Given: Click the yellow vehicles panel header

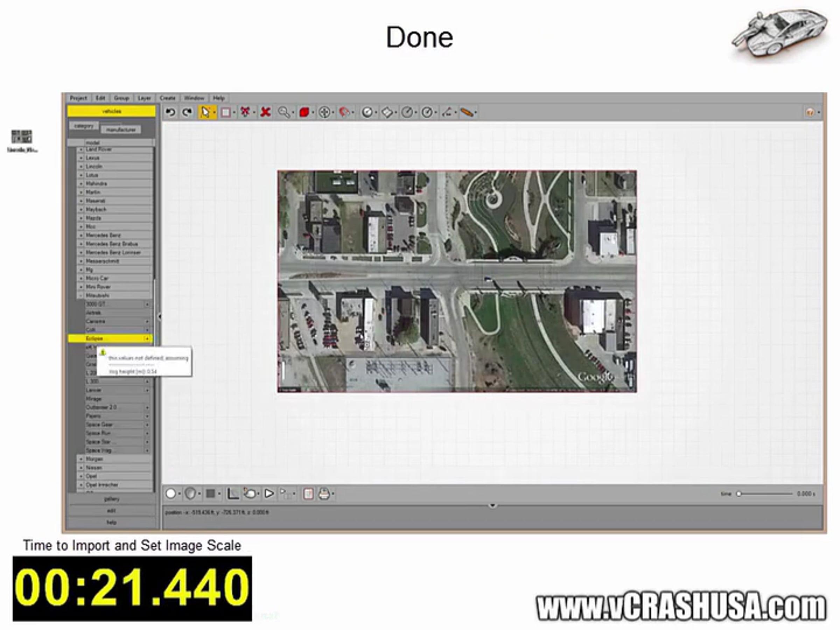Looking at the screenshot, I should (112, 111).
